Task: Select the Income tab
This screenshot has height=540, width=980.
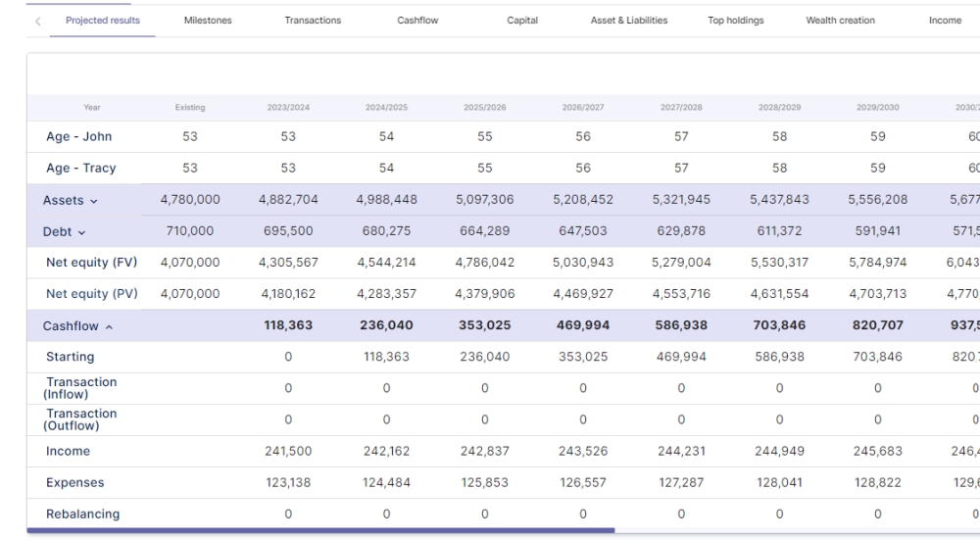Action: 945,21
